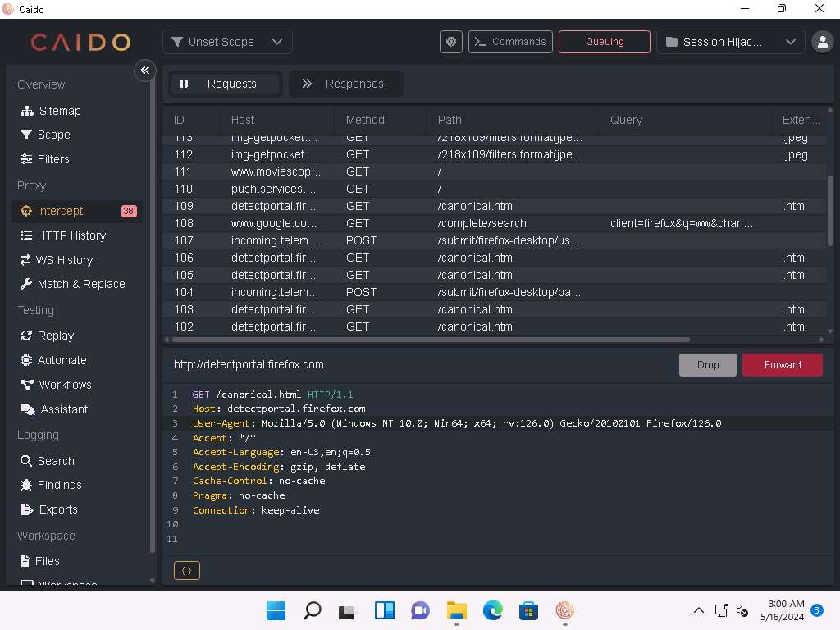Viewport: 840px width, 630px height.
Task: Go to the Automate section
Action: 62,360
